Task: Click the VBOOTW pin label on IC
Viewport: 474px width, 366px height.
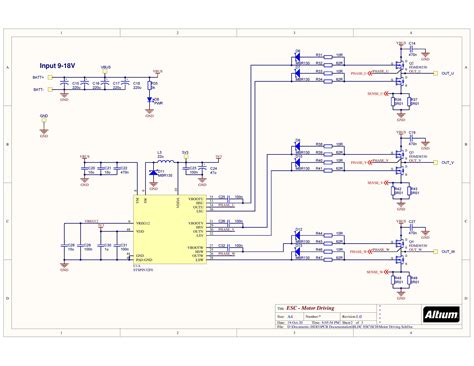Action: (x=195, y=248)
